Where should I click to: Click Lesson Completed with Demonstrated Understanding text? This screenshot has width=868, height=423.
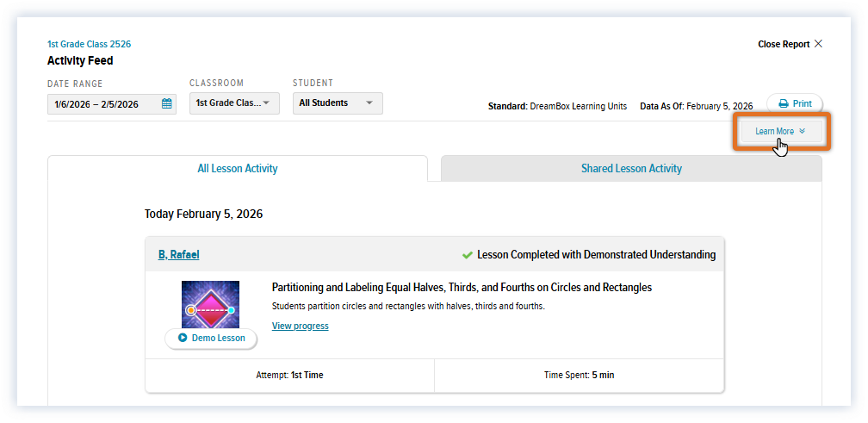596,255
